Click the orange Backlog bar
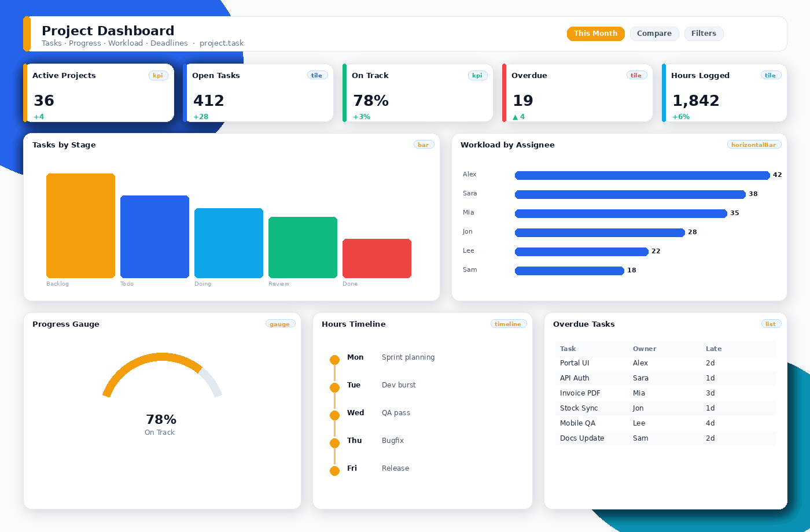This screenshot has width=810, height=532. click(x=80, y=226)
